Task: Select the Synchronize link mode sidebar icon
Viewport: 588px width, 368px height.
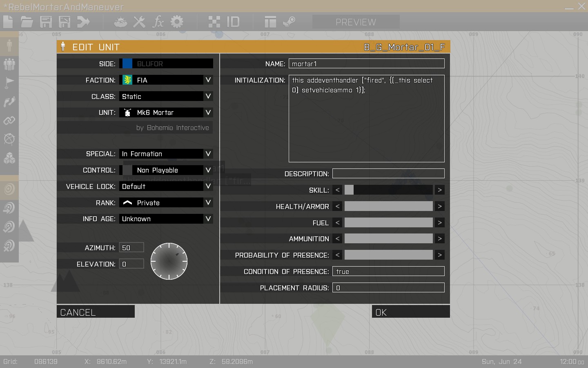Action: pyautogui.click(x=9, y=120)
